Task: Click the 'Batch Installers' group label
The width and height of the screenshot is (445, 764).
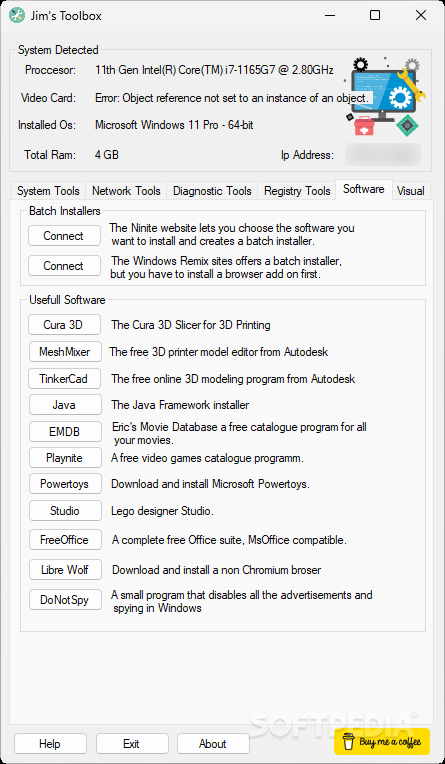Action: click(65, 211)
